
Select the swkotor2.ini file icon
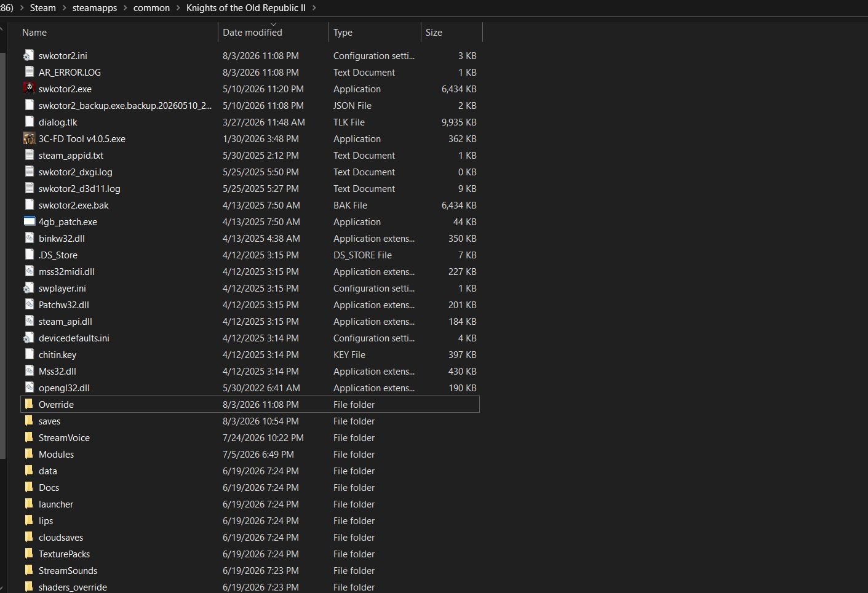click(29, 55)
